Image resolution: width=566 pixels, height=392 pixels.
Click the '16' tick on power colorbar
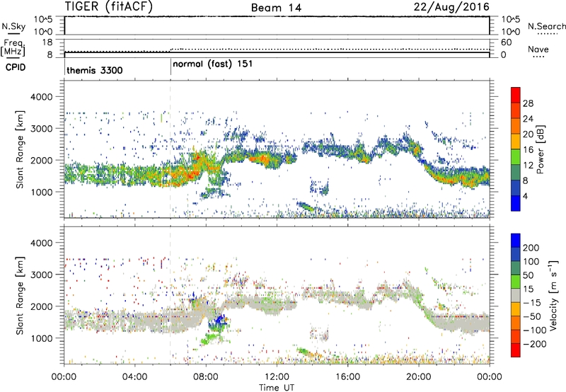(528, 150)
